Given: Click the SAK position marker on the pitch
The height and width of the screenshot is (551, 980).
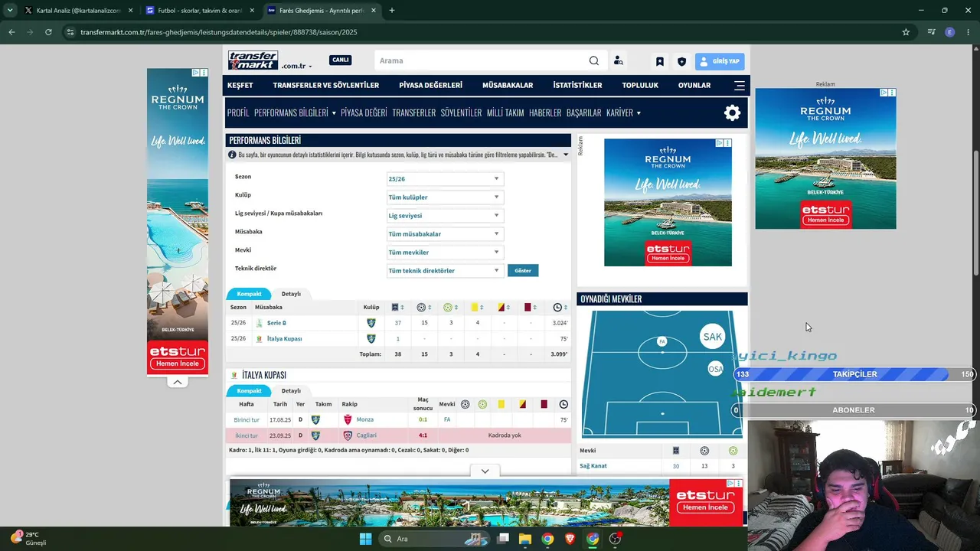Looking at the screenshot, I should click(x=712, y=337).
